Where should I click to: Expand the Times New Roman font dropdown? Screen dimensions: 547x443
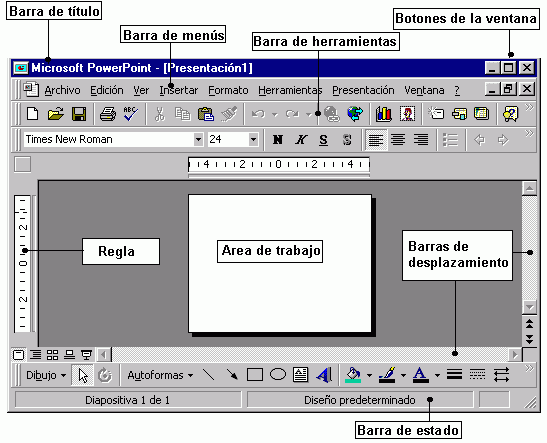[x=198, y=140]
